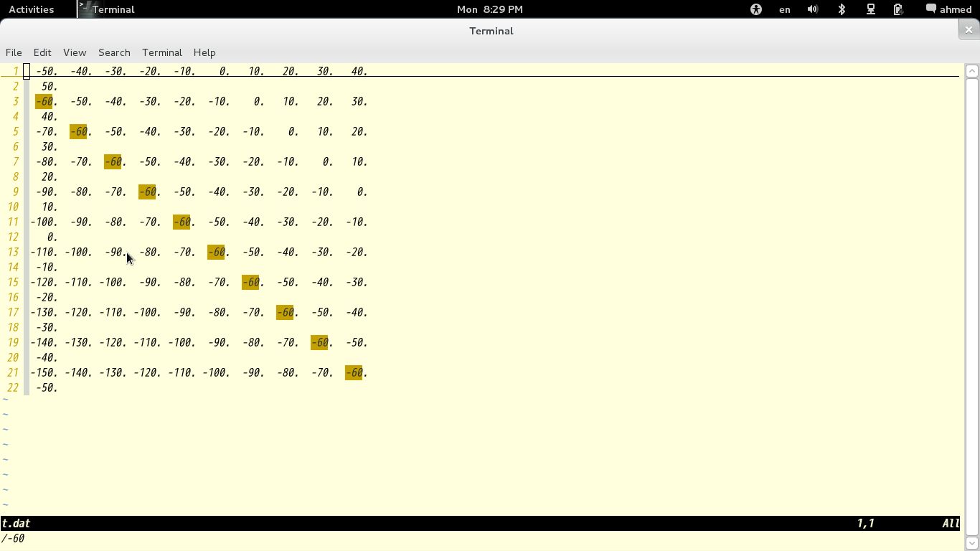Open the Terminal menu
The image size is (980, 551).
click(x=162, y=52)
